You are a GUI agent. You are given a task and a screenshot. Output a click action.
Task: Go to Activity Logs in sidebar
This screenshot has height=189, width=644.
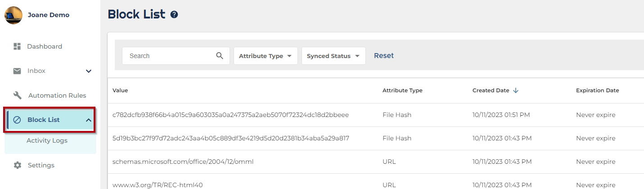[47, 140]
